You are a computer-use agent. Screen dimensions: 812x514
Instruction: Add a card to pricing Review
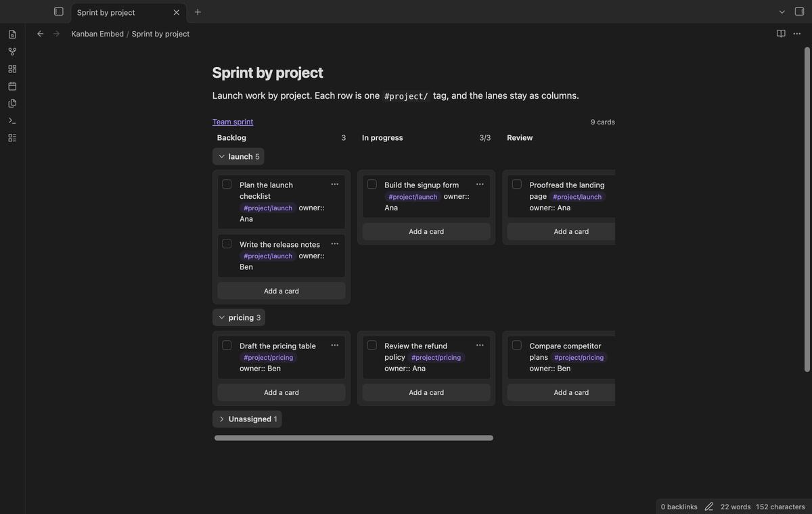(562, 392)
